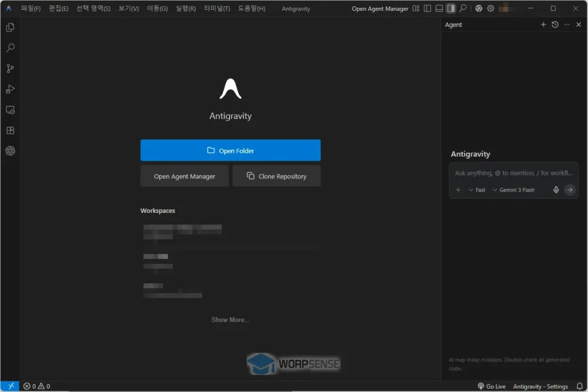Open the 보기(V) menu
This screenshot has width=588, height=392.
129,8
